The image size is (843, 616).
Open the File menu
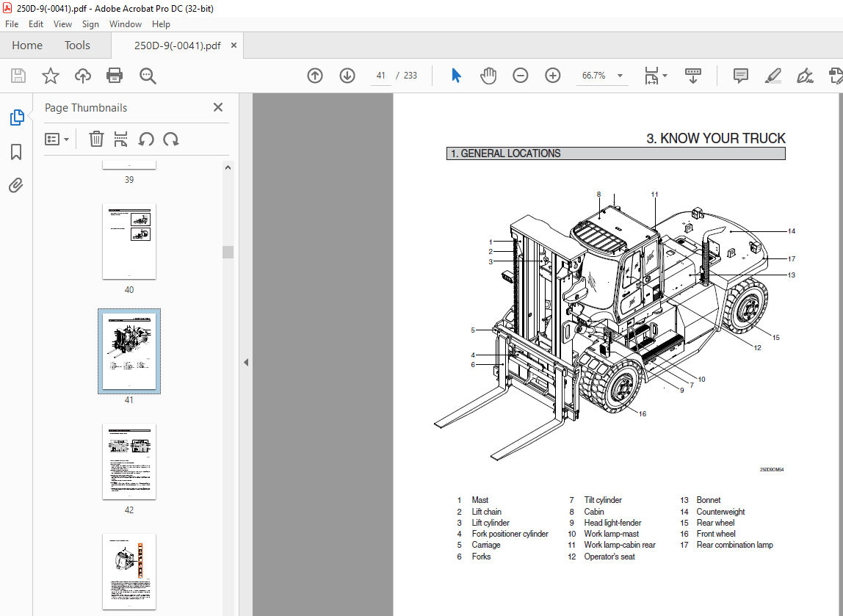tap(12, 24)
